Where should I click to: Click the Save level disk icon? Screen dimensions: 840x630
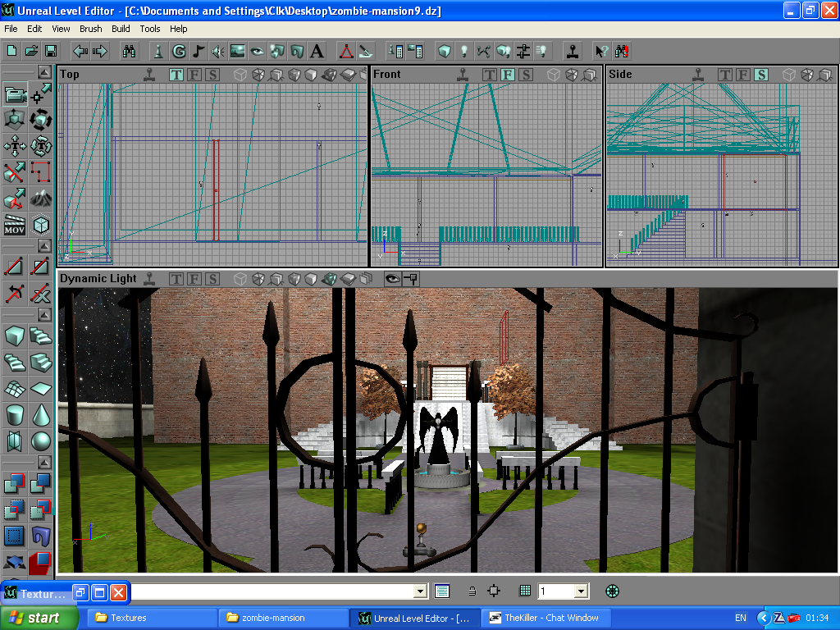pyautogui.click(x=51, y=51)
